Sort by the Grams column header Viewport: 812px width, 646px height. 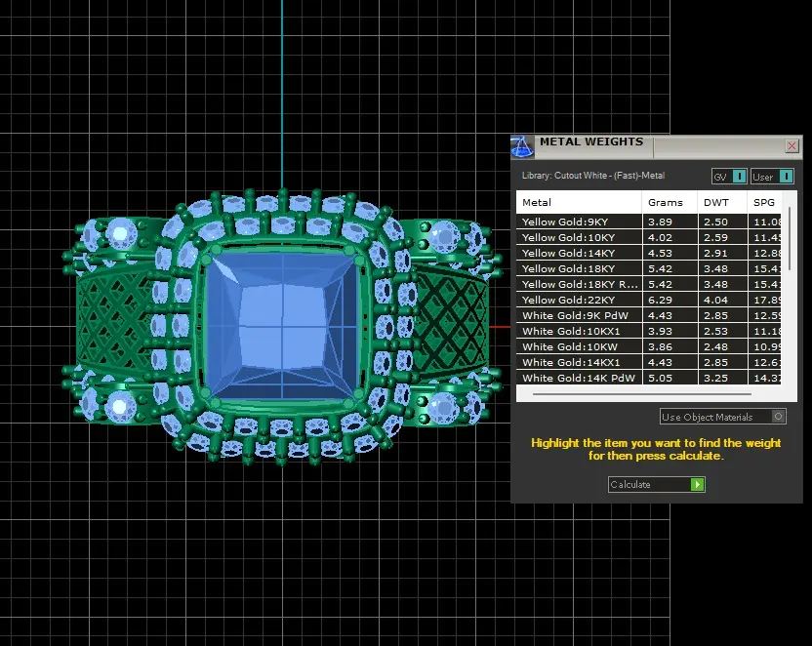[670, 202]
